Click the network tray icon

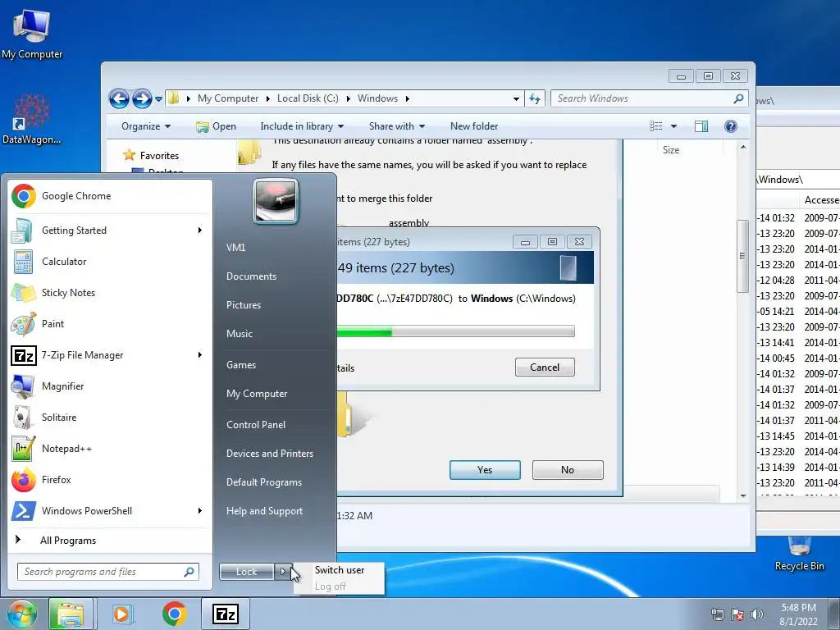point(717,615)
